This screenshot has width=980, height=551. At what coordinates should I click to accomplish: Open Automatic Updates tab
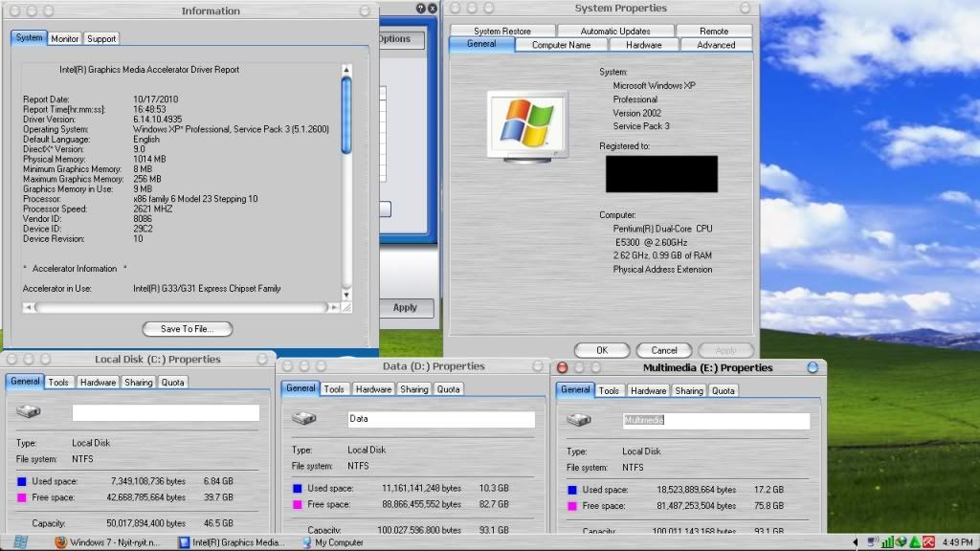615,31
